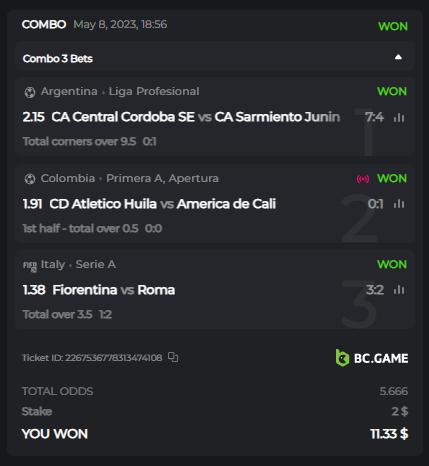Open Italy Serie A league link

[78, 264]
